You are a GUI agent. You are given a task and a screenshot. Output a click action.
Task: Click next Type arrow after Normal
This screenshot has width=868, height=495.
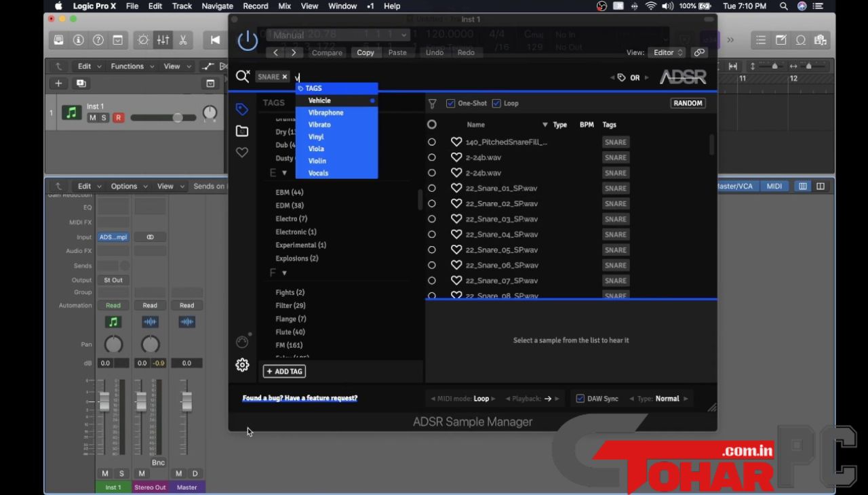(686, 399)
